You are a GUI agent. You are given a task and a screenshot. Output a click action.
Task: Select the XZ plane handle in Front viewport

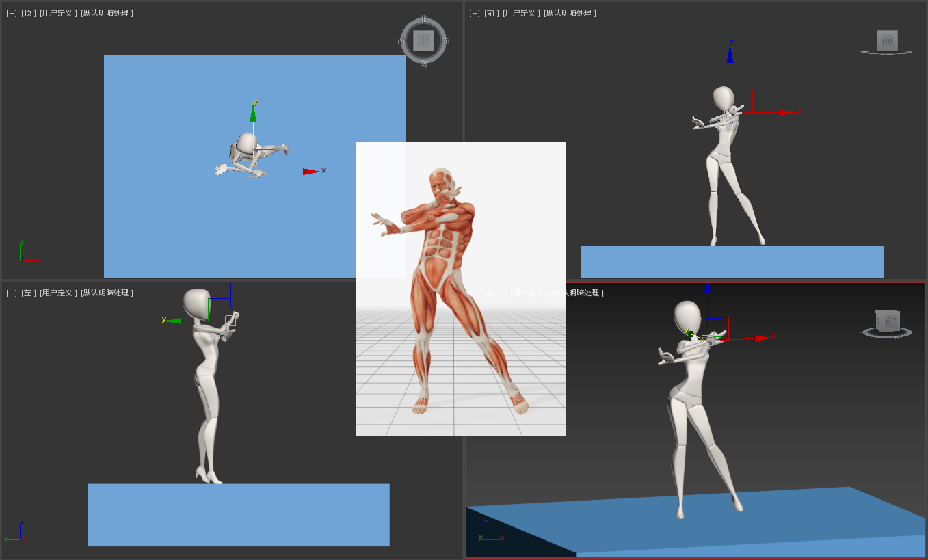741,101
